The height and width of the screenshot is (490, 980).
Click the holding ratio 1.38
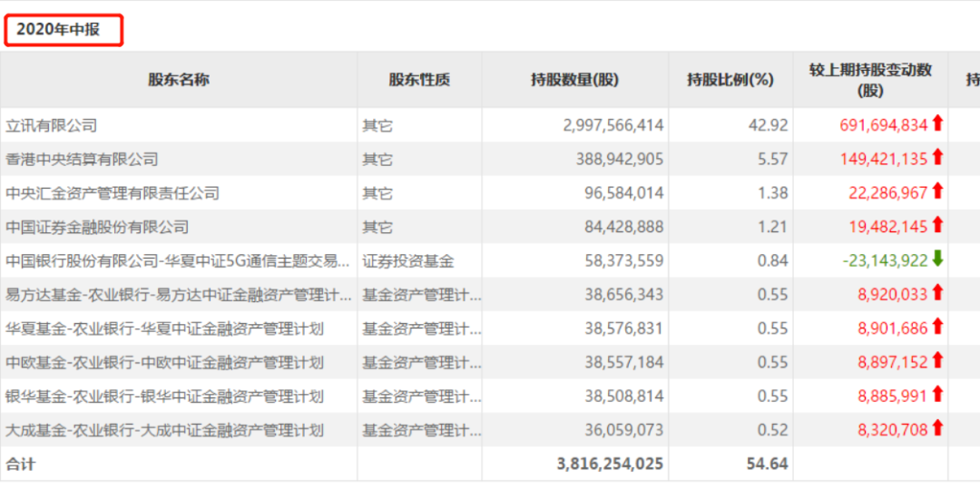click(774, 193)
